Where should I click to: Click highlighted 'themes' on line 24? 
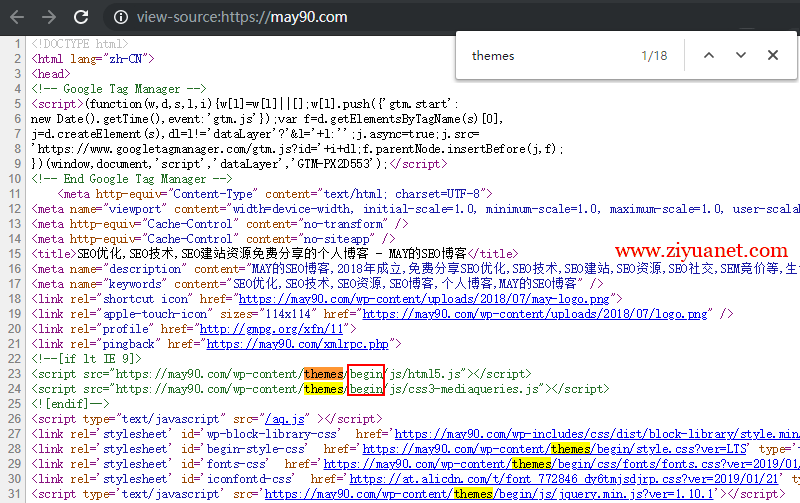click(x=324, y=389)
